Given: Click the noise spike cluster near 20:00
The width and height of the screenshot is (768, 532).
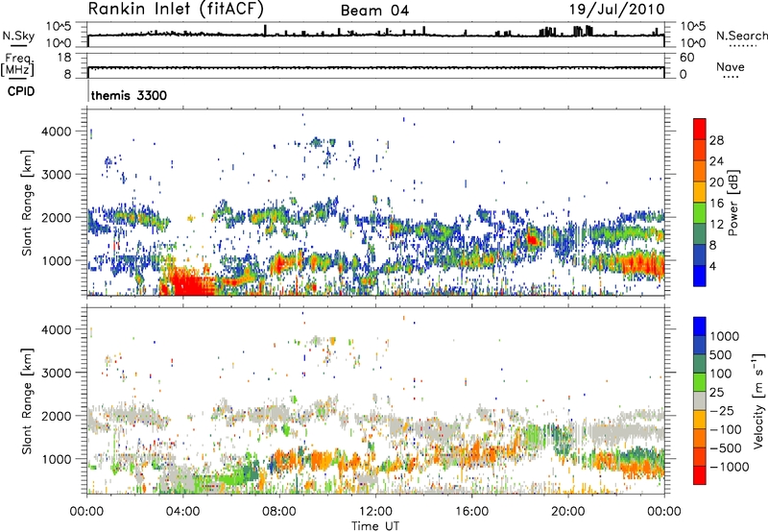Looking at the screenshot, I should 583,31.
